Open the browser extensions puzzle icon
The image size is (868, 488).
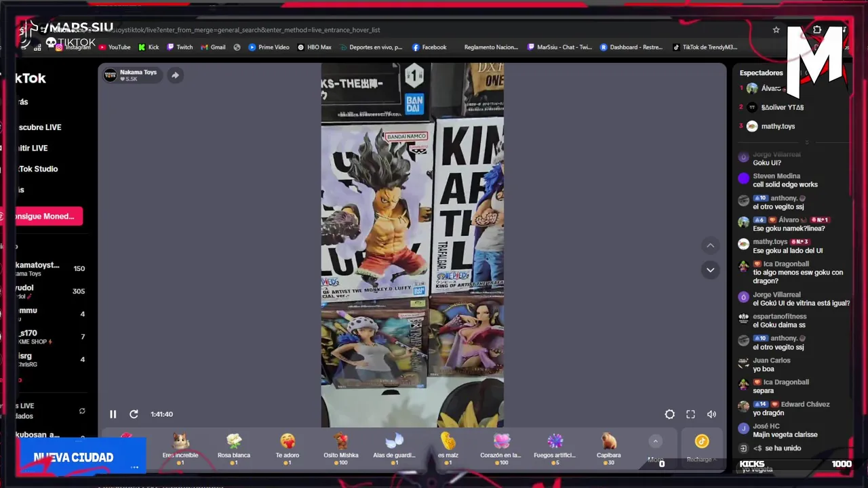817,30
